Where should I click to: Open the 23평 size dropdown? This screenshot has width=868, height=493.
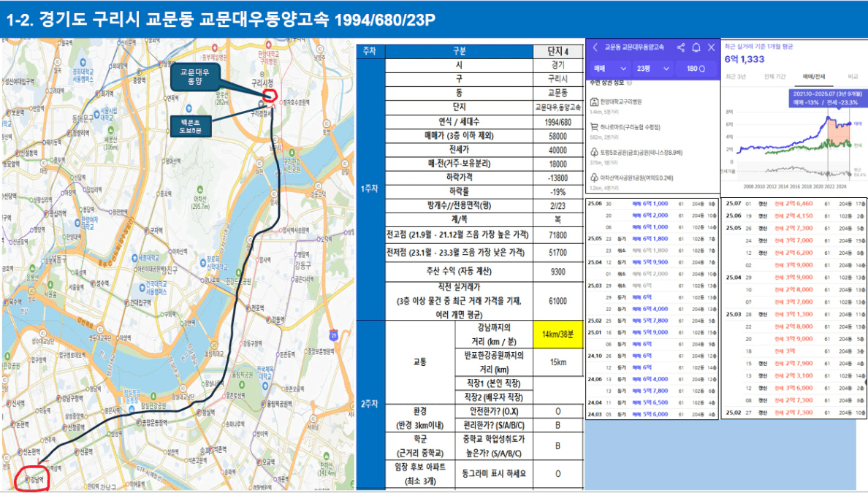coord(652,69)
